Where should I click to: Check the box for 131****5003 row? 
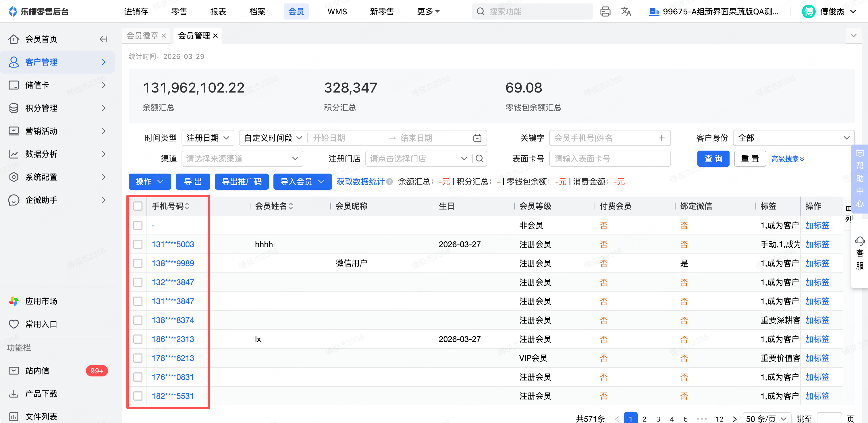pyautogui.click(x=138, y=244)
